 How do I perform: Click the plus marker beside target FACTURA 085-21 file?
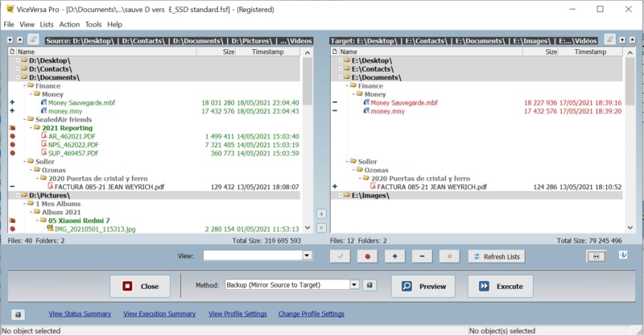click(x=335, y=187)
